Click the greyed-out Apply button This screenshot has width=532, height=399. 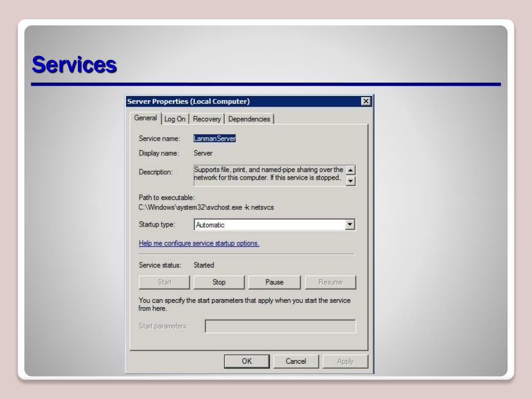(x=345, y=362)
